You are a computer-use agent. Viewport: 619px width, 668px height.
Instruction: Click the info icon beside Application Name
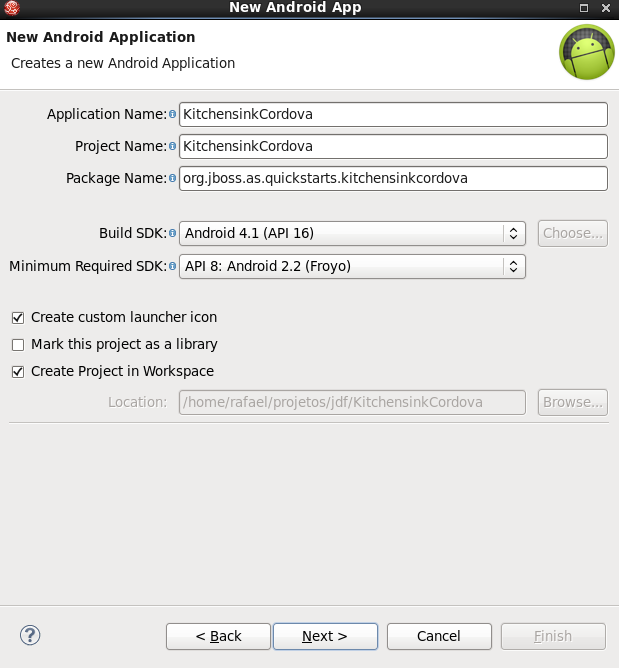click(x=172, y=114)
